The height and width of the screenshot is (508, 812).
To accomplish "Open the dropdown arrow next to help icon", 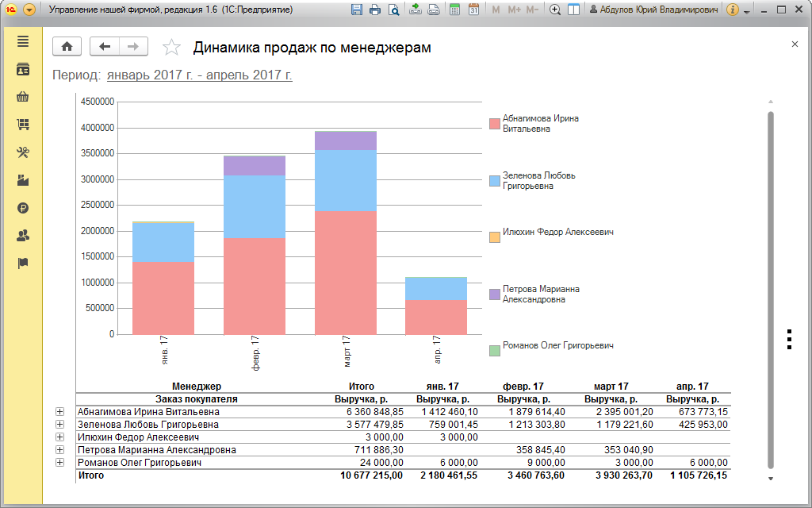I will point(746,11).
